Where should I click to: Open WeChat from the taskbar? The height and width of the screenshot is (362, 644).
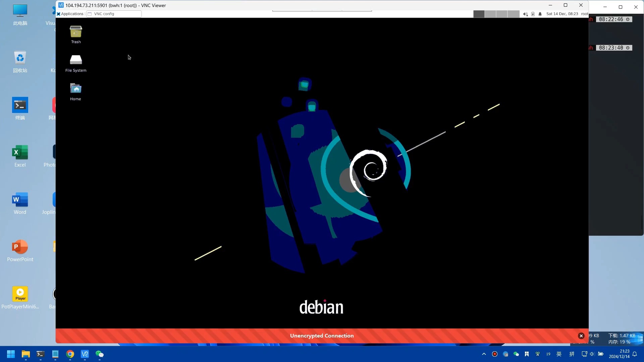pyautogui.click(x=100, y=354)
